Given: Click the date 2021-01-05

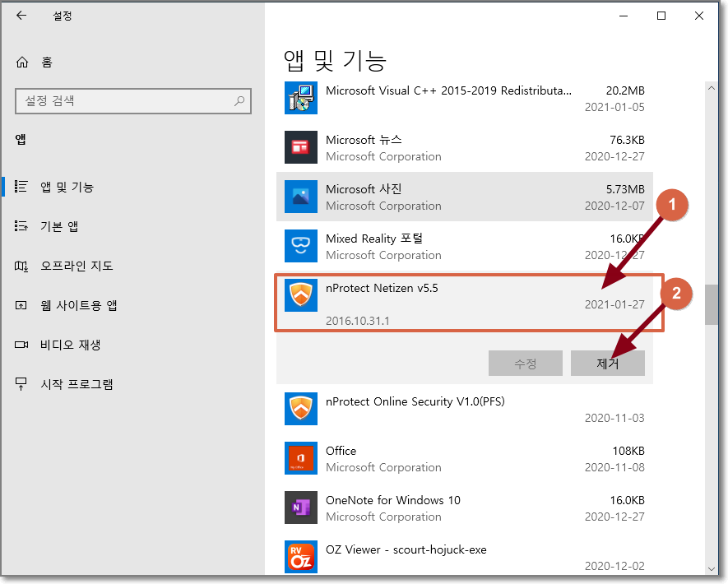Looking at the screenshot, I should click(x=614, y=107).
